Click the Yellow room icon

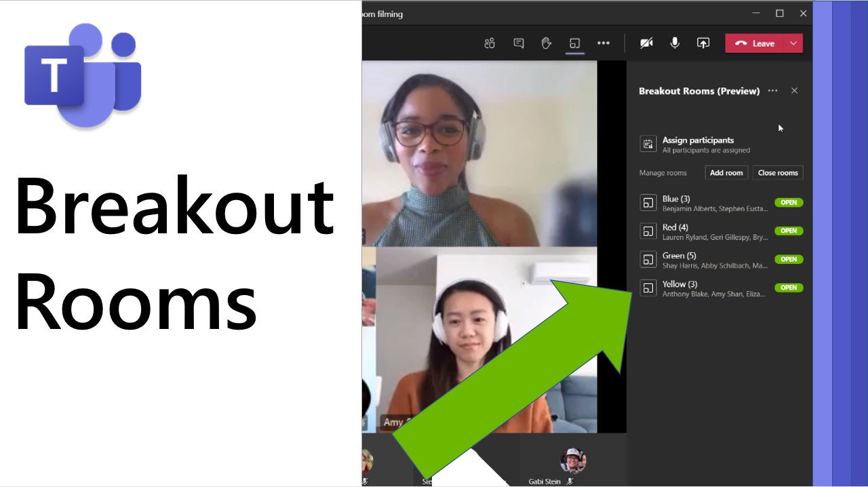pos(648,288)
